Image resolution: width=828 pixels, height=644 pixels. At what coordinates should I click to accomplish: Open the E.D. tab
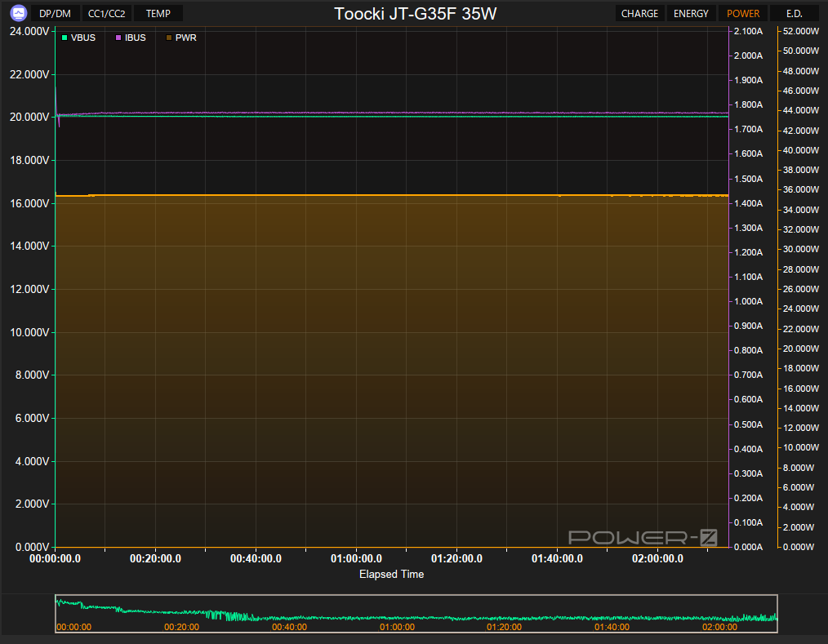pos(795,13)
